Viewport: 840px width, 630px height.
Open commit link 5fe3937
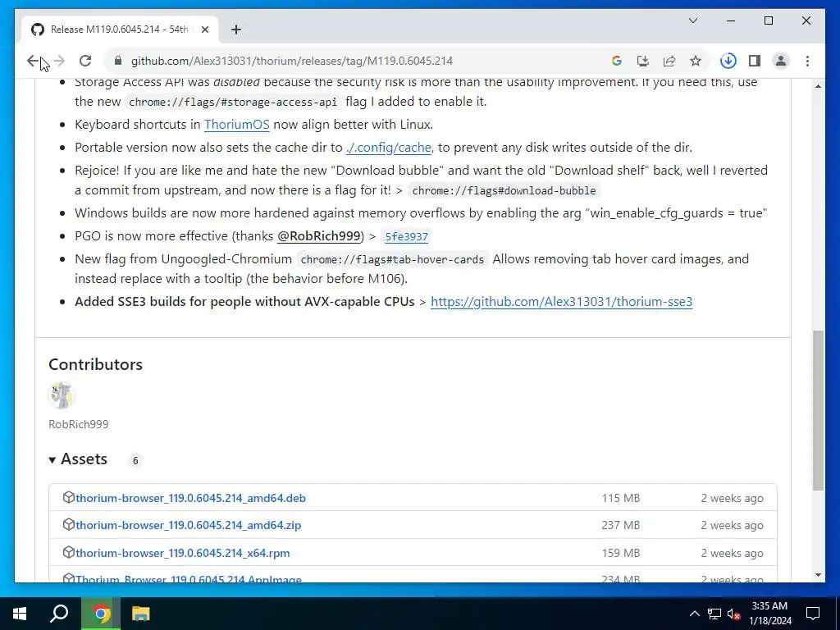[x=406, y=236]
